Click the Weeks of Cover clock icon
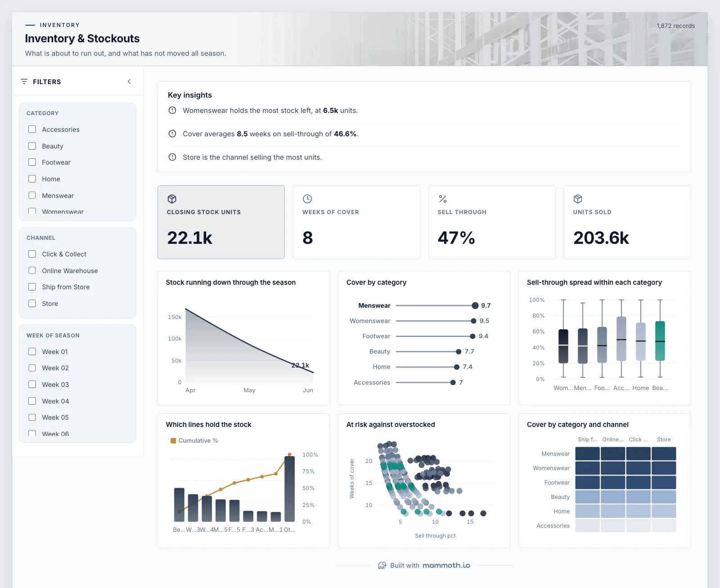Image resolution: width=720 pixels, height=588 pixels. [307, 199]
